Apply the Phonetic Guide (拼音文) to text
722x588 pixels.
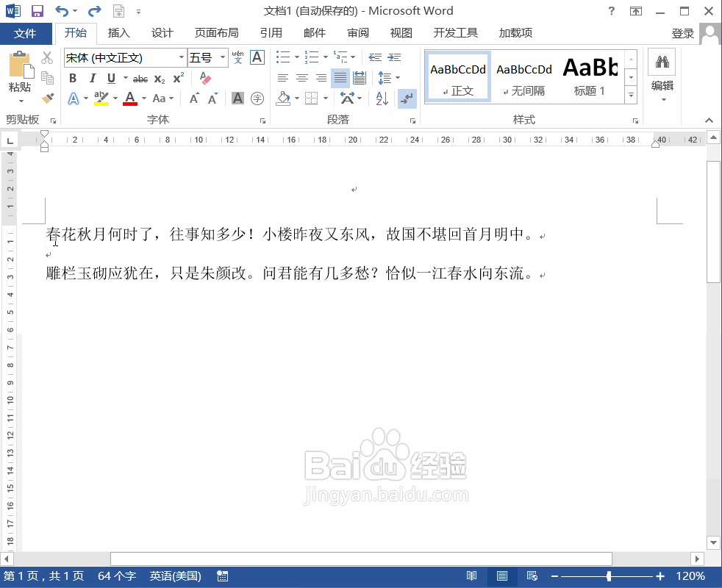click(x=237, y=57)
